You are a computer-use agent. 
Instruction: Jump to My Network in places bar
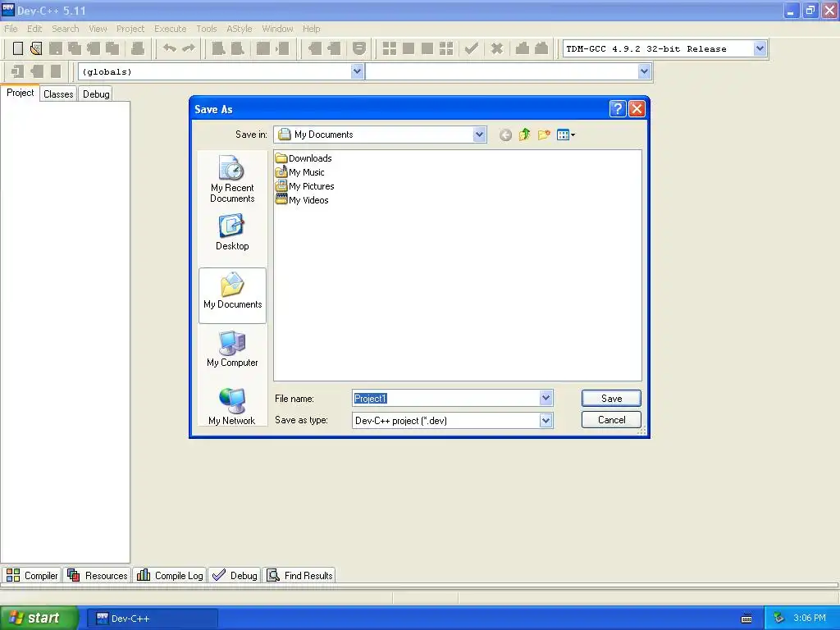(232, 407)
